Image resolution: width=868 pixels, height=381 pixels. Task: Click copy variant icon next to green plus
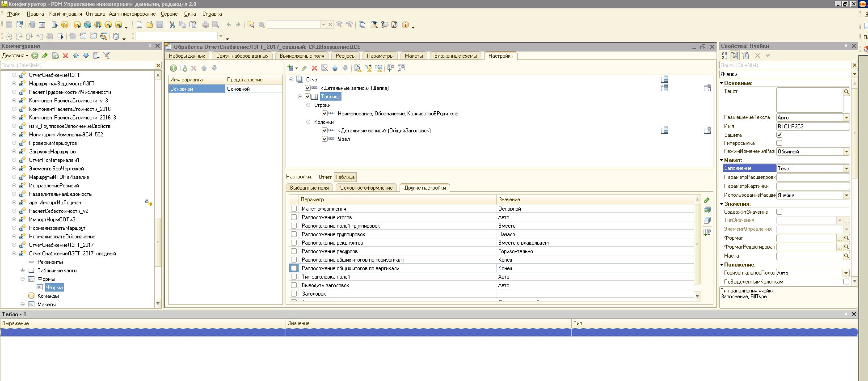tap(184, 68)
